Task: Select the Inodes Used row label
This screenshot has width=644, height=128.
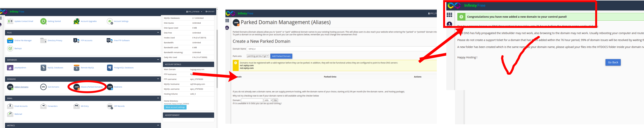Action: point(169,38)
